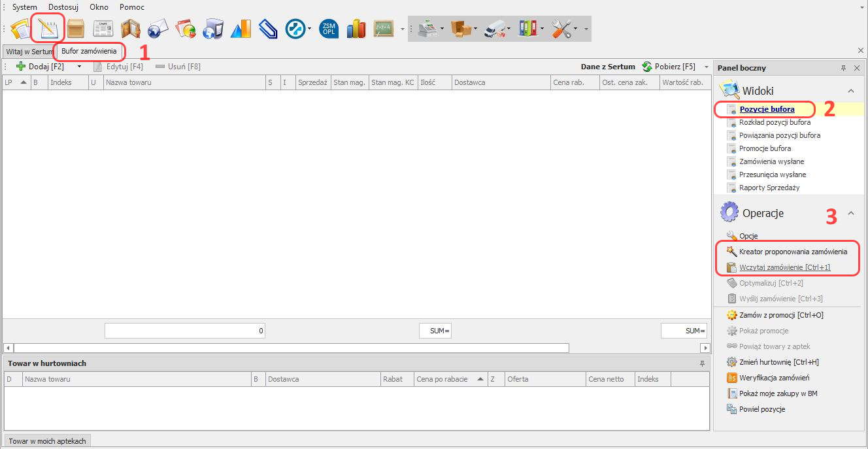The image size is (868, 449).
Task: Open the wrench and screwdriver tools icon
Action: [x=561, y=29]
